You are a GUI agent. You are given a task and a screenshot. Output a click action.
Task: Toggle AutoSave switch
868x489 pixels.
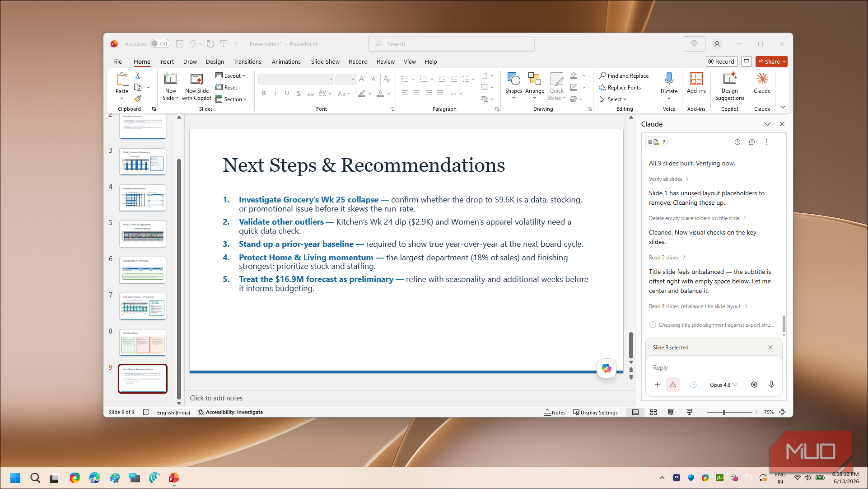click(160, 44)
